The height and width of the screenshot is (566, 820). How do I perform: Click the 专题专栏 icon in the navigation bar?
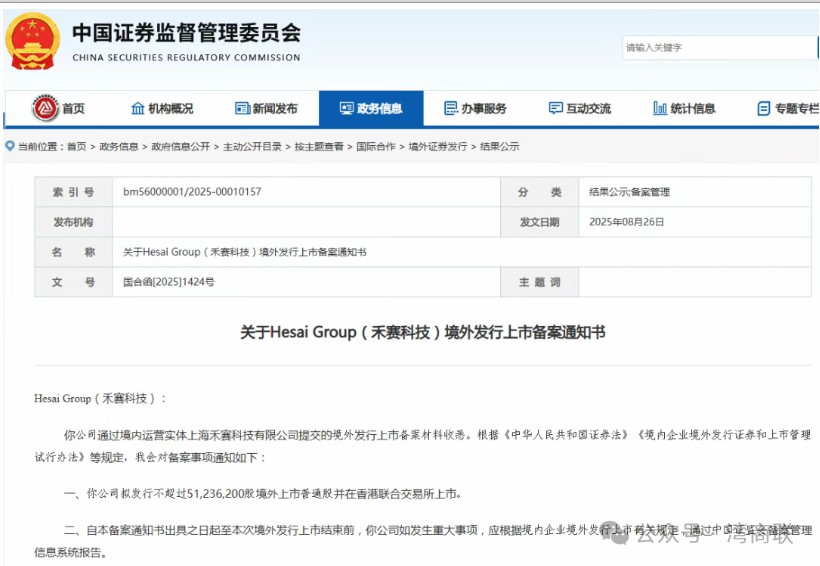[x=764, y=108]
